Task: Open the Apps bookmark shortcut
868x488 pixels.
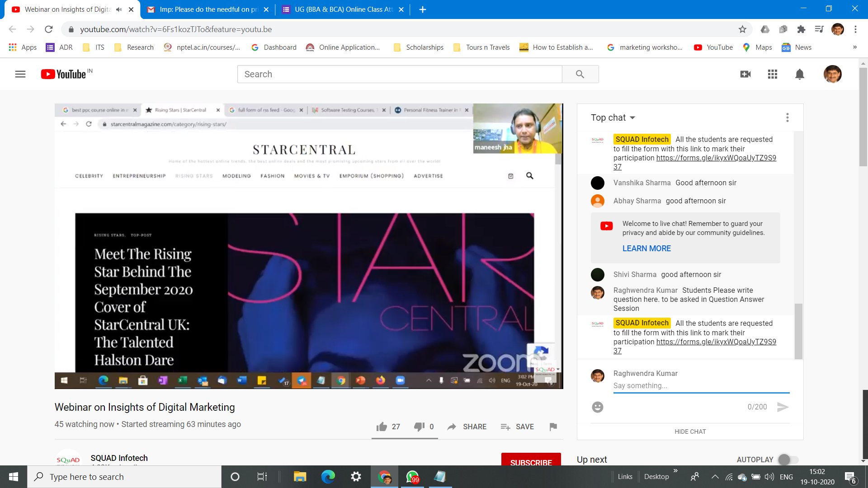Action: coord(23,47)
